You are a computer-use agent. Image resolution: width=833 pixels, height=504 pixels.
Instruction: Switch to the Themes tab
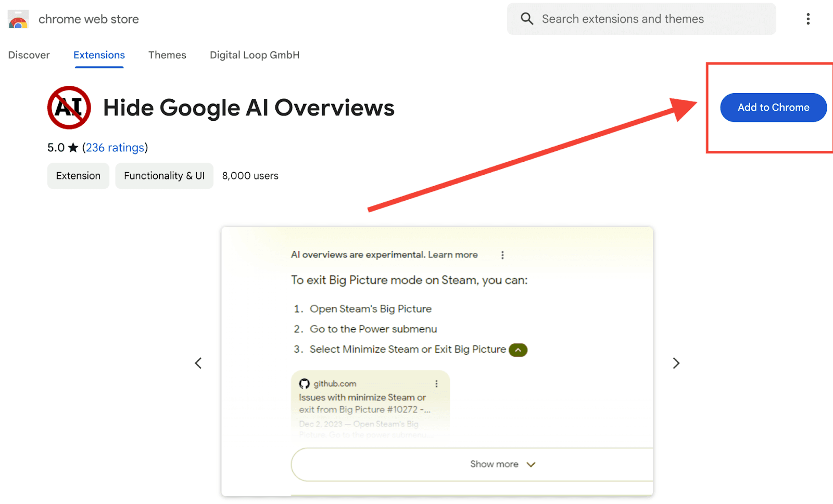tap(167, 55)
